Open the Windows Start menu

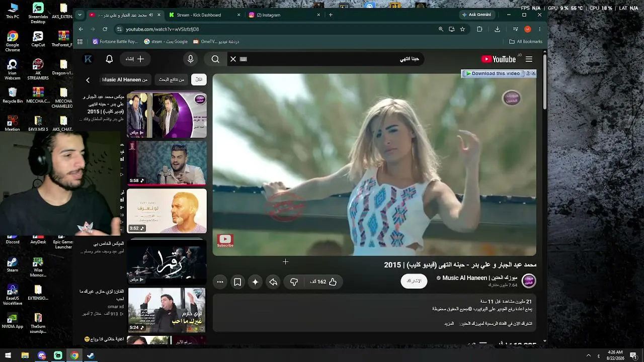pos(8,356)
